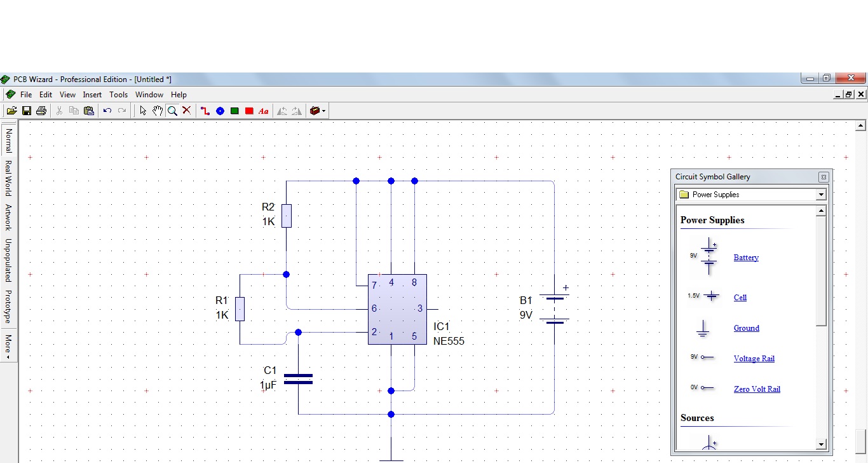Viewport: 868px width, 463px height.
Task: Click the NE555 label text
Action: 449,341
